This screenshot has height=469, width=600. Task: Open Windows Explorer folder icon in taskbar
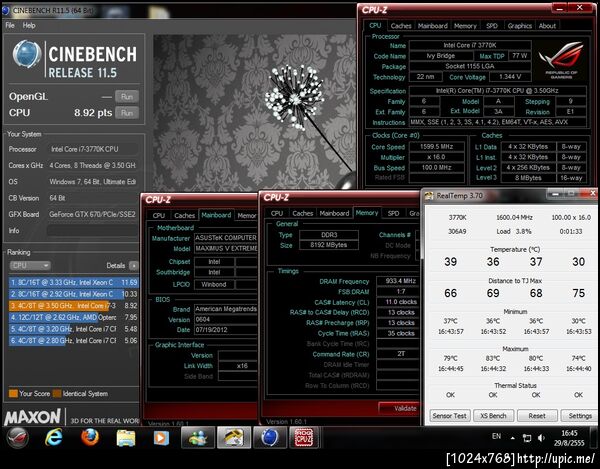pyautogui.click(x=126, y=438)
